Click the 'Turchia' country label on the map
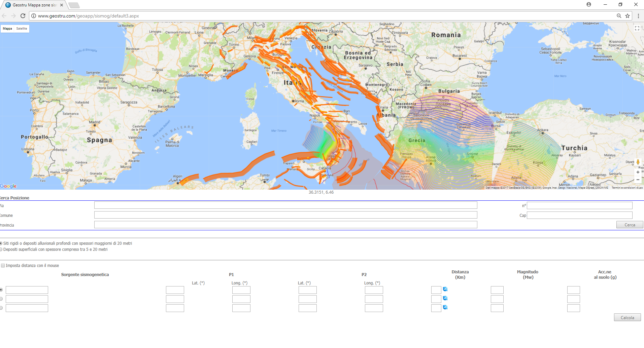This screenshot has height=348, width=644. (574, 148)
